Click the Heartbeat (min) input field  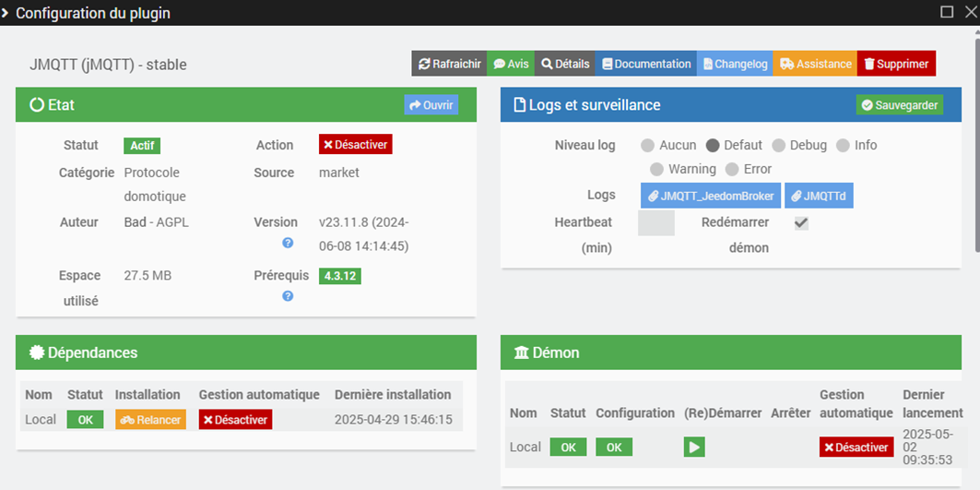[x=656, y=222]
